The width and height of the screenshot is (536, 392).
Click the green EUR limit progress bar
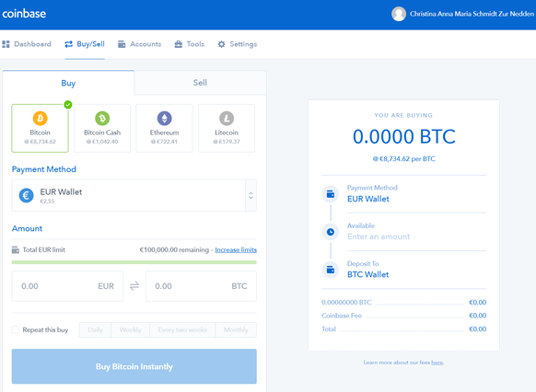(134, 262)
